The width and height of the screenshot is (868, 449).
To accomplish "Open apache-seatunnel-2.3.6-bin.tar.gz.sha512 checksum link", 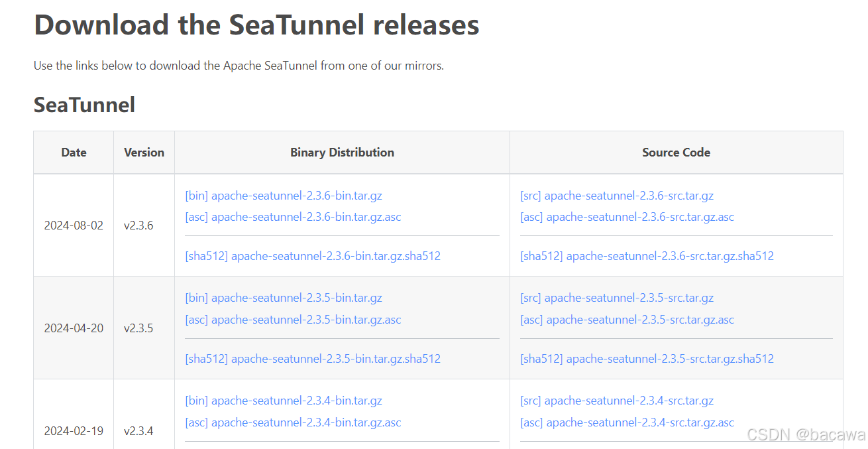I will coord(313,256).
